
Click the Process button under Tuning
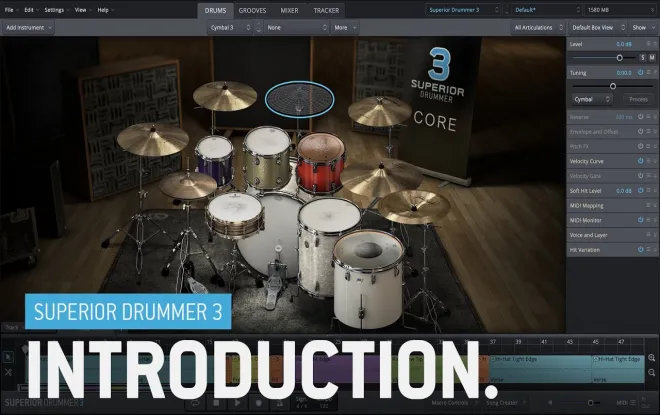(x=638, y=99)
